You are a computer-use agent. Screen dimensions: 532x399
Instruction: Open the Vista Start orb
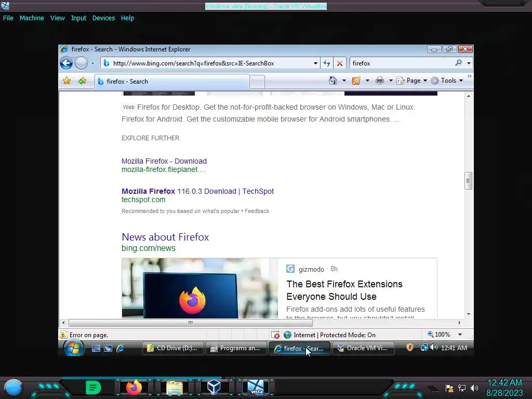click(73, 348)
